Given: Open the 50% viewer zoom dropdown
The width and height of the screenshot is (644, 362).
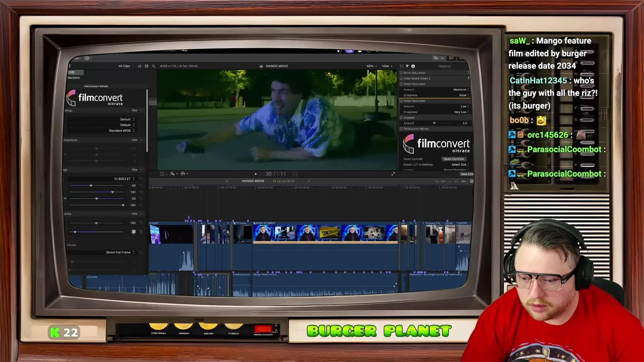Looking at the screenshot, I should click(x=372, y=66).
